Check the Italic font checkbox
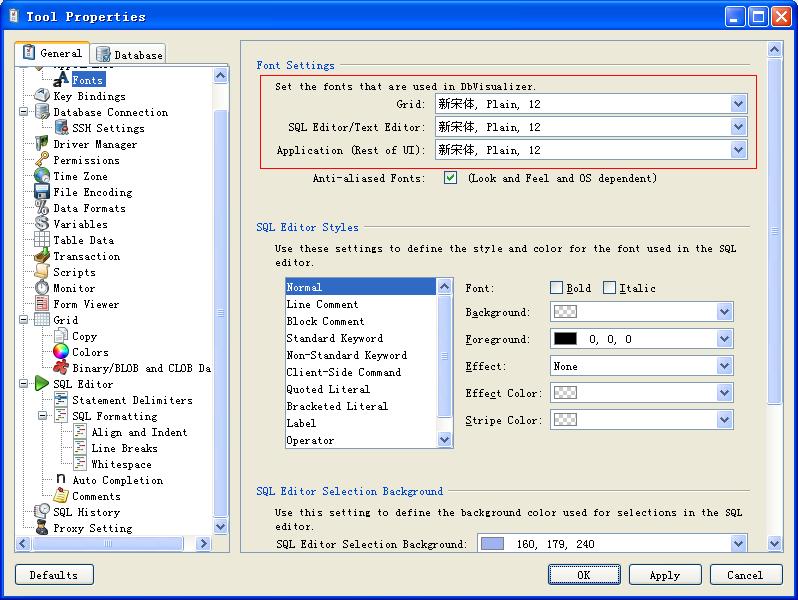Screen dimensions: 798x600 (609, 288)
